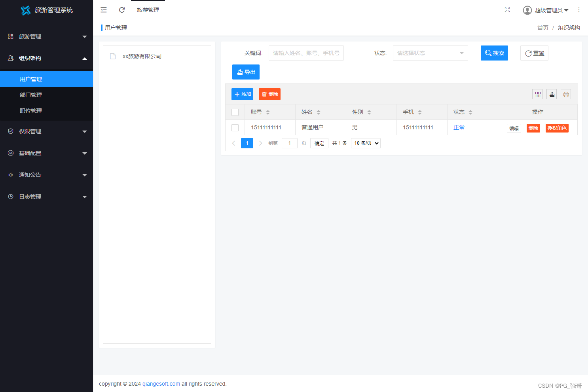This screenshot has width=588, height=392.
Task: Expand the 通知公告 sidebar menu
Action: click(85, 175)
